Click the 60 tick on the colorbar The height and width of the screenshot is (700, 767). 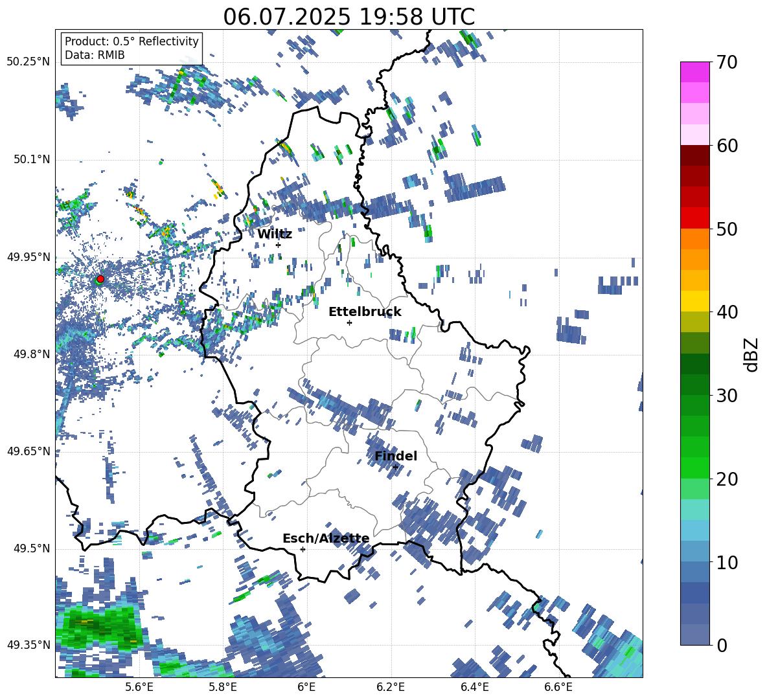[726, 146]
